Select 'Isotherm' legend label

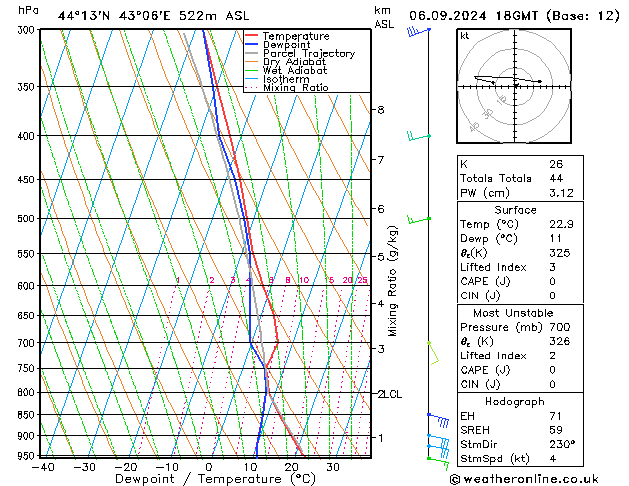tap(286, 79)
